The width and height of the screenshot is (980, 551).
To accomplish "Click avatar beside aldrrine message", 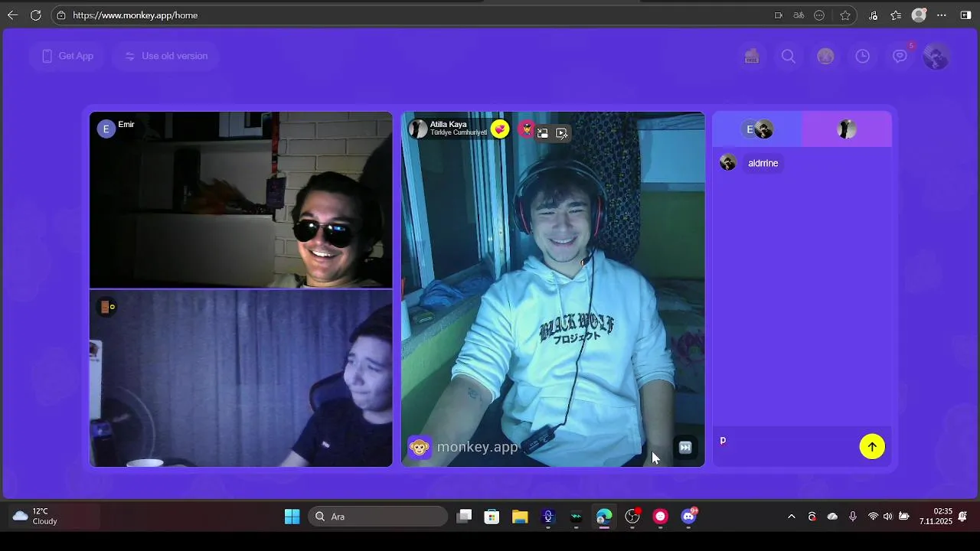I will click(x=728, y=162).
